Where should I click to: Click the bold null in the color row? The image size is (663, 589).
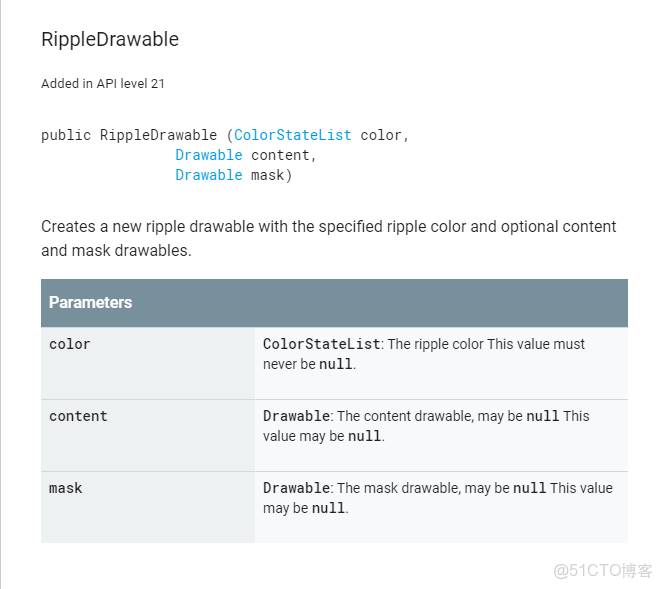point(335,364)
